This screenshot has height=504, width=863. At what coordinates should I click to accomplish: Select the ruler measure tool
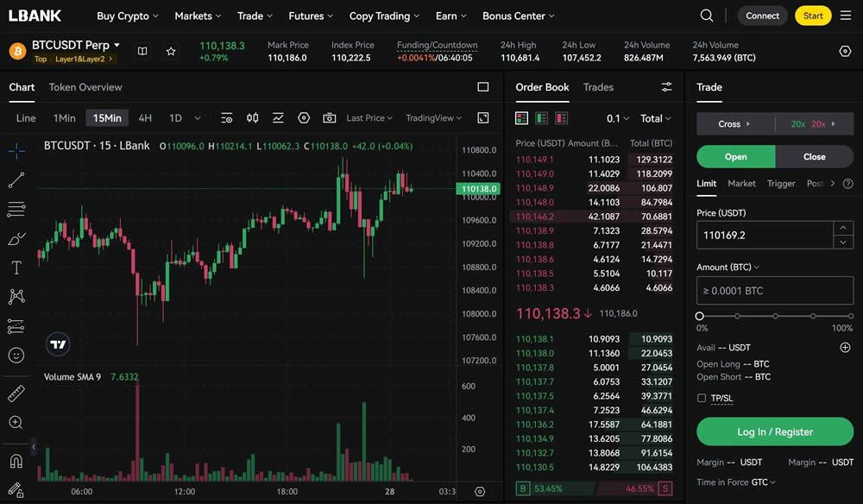16,394
